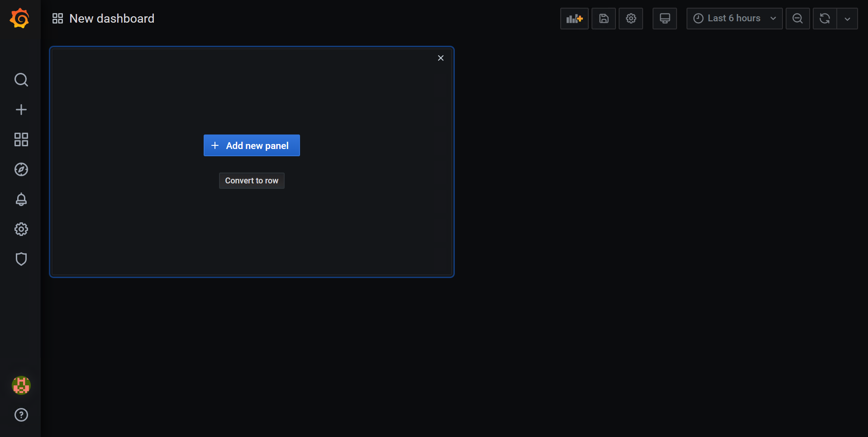Viewport: 868px width, 437px height.
Task: Open Server Admin shield icon
Action: point(21,259)
